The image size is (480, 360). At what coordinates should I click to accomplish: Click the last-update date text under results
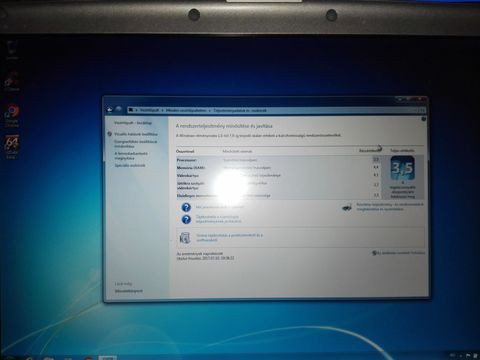tap(205, 258)
